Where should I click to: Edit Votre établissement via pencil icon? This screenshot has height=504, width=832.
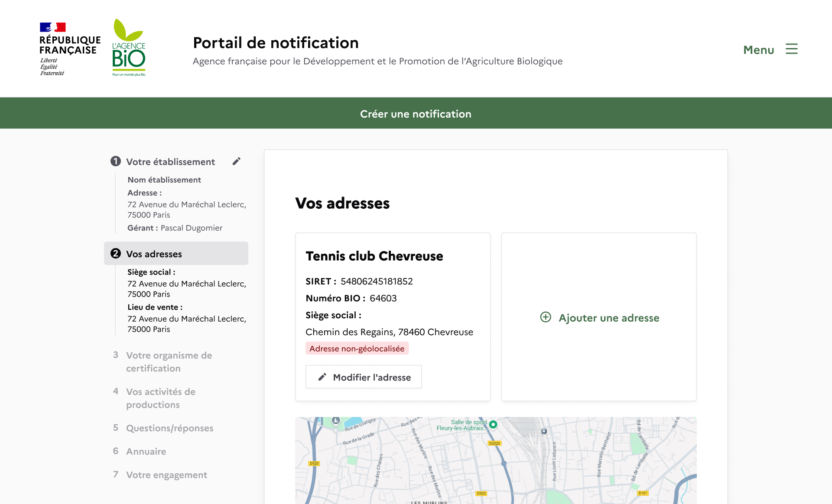click(x=236, y=162)
